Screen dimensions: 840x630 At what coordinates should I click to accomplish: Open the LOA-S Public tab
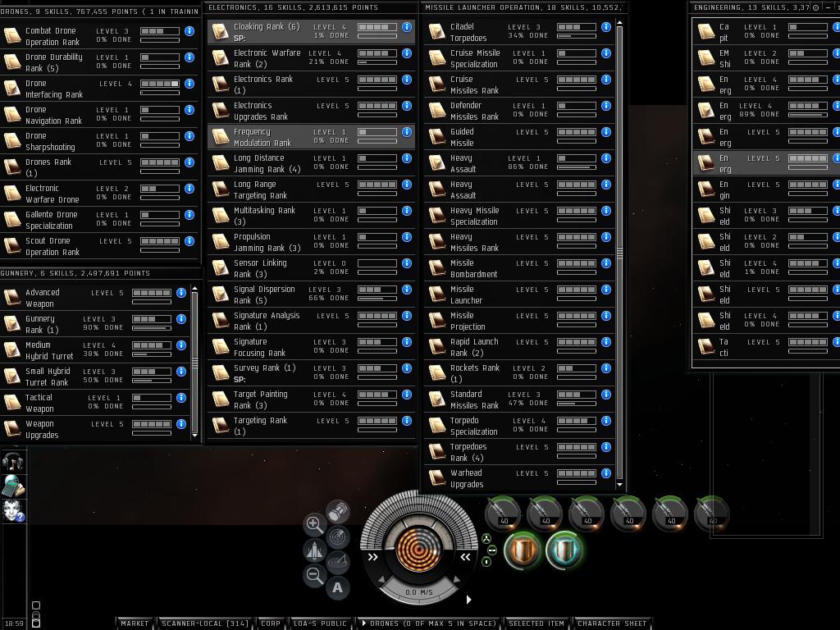tap(320, 623)
